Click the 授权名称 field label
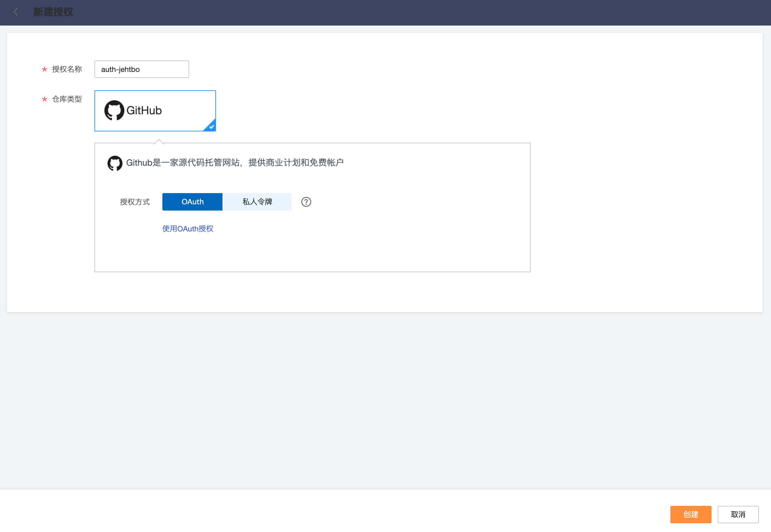Image resolution: width=771 pixels, height=532 pixels. tap(67, 69)
